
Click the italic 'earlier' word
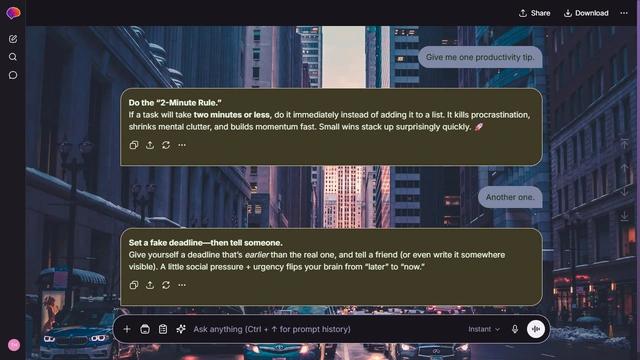257,255
